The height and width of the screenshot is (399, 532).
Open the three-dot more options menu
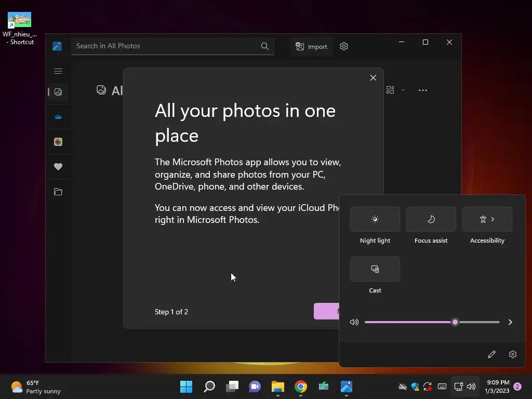tap(422, 90)
